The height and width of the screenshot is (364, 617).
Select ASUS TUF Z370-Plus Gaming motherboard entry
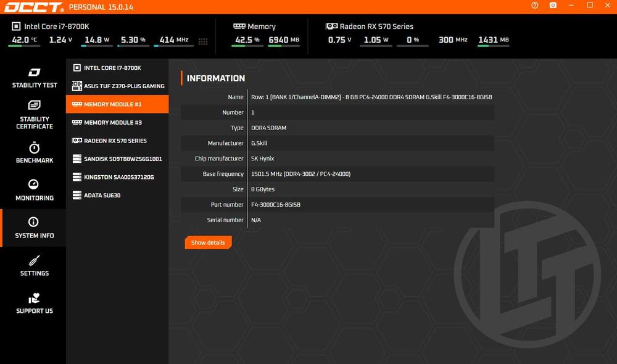click(x=117, y=86)
